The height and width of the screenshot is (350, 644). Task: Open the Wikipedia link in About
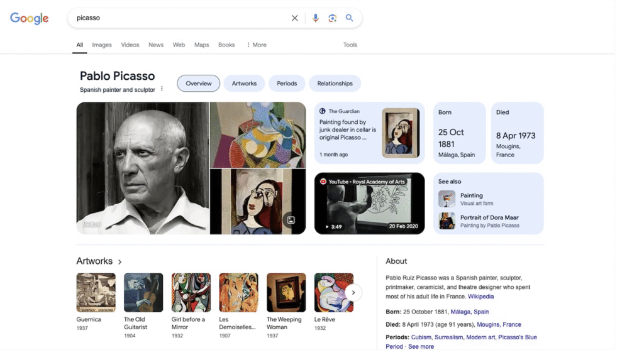480,297
